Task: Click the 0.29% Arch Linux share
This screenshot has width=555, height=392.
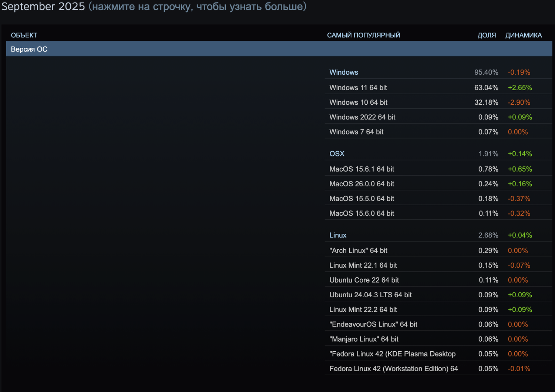Action: tap(488, 250)
